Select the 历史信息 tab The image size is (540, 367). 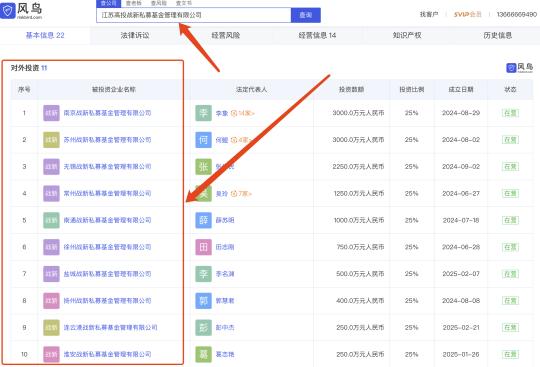[x=498, y=35]
